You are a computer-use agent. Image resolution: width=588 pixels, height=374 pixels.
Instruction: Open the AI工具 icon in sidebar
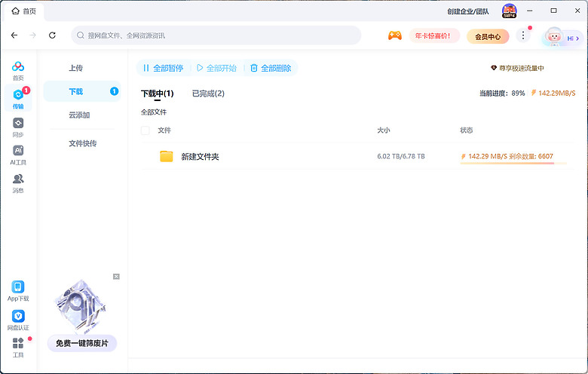coord(18,151)
